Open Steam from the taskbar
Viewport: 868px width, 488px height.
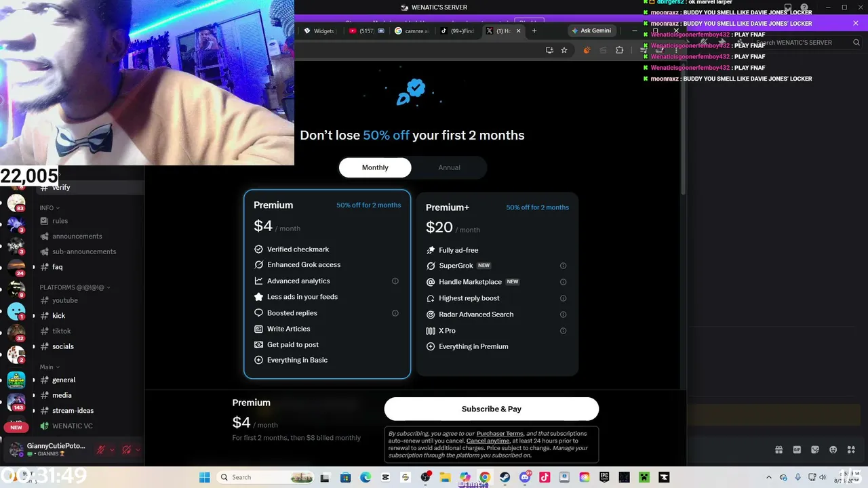click(x=505, y=477)
